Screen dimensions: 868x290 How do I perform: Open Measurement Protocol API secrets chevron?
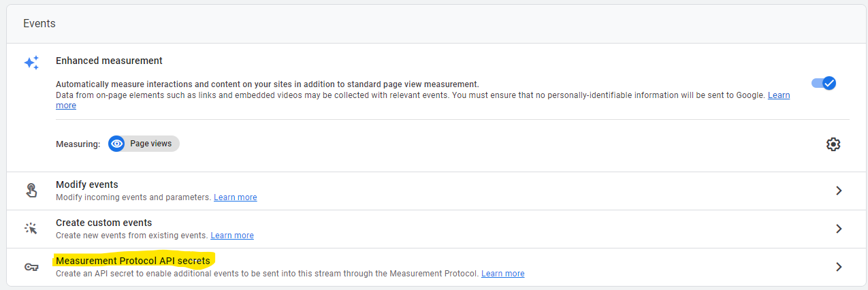pos(839,267)
